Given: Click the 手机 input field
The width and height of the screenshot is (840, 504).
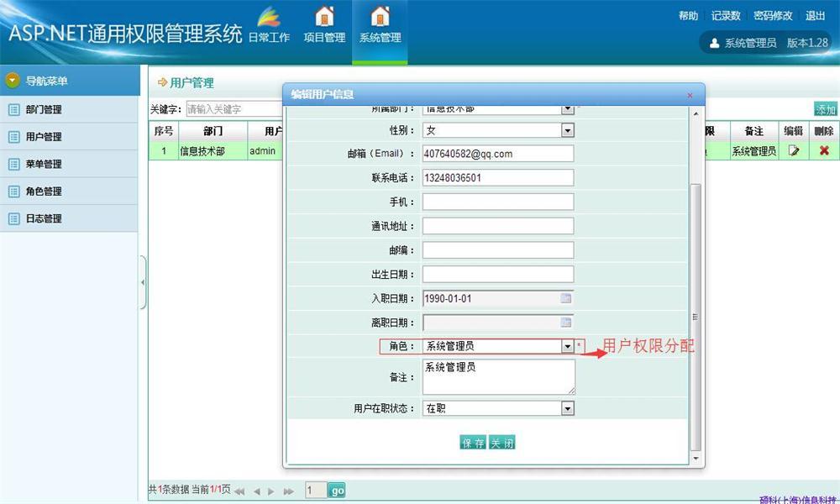Looking at the screenshot, I should point(498,202).
